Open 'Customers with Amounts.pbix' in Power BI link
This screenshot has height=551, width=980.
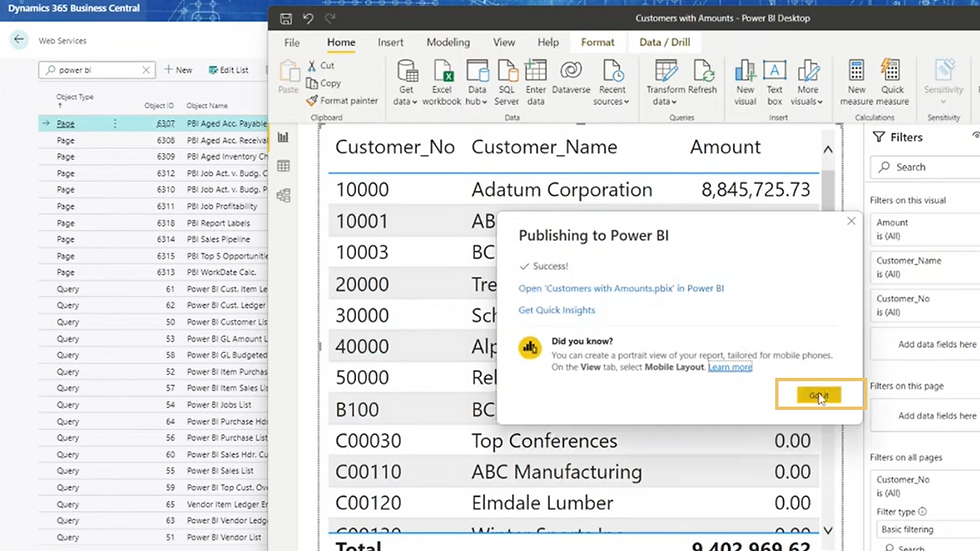(x=621, y=288)
